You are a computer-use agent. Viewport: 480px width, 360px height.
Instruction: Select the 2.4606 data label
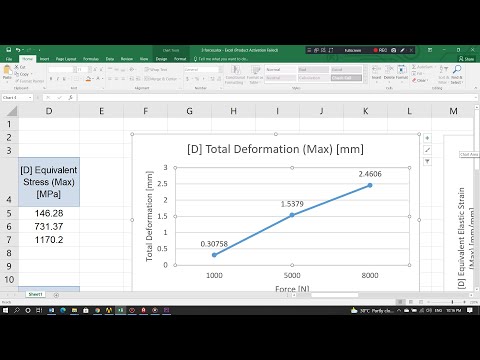click(370, 174)
